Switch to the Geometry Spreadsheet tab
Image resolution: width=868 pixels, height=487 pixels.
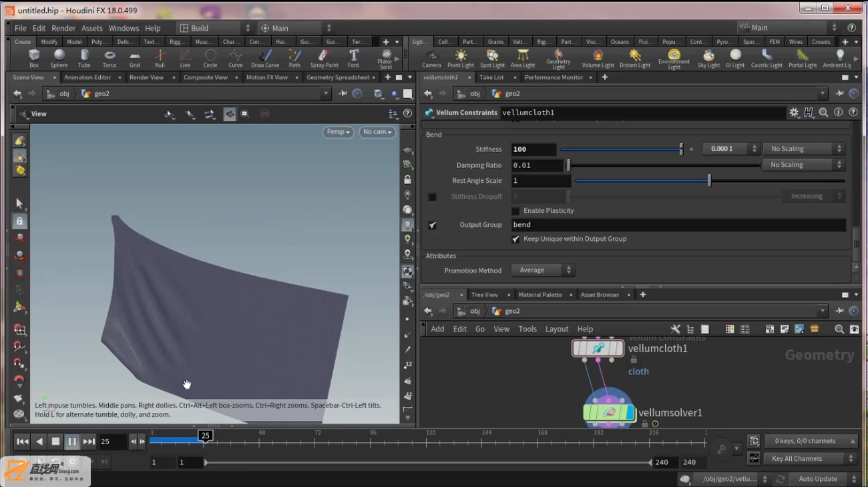[338, 77]
